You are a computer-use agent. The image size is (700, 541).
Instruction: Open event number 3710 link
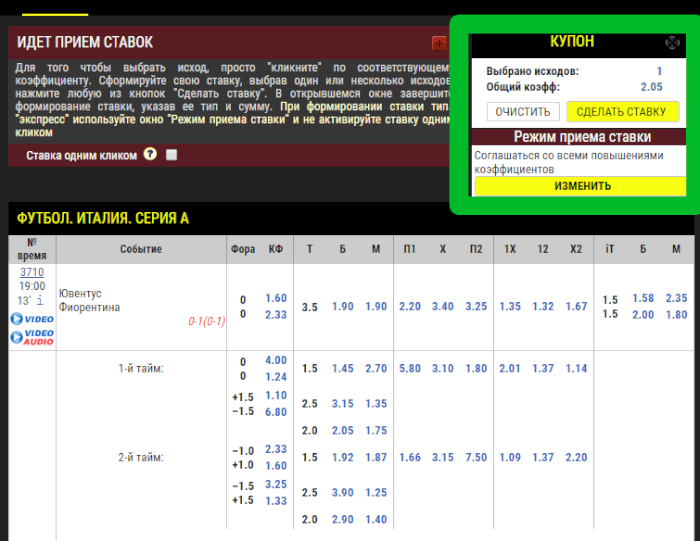click(x=32, y=271)
